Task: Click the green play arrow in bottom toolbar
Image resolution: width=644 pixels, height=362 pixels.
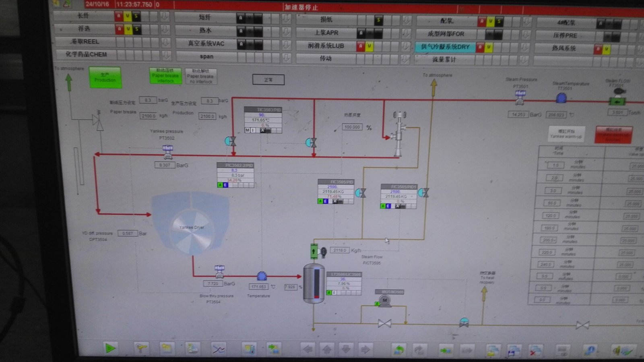Action: [109, 348]
